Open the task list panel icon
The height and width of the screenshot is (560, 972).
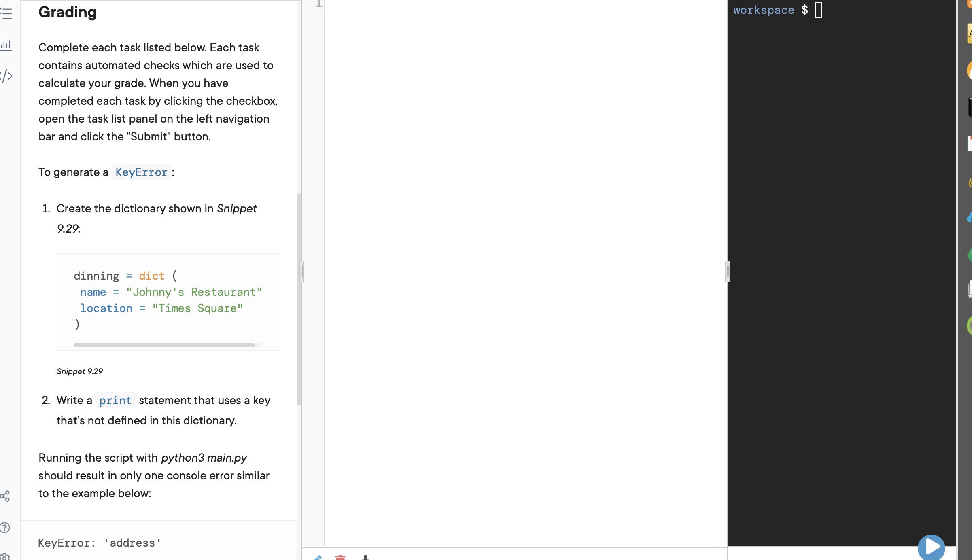(6, 14)
